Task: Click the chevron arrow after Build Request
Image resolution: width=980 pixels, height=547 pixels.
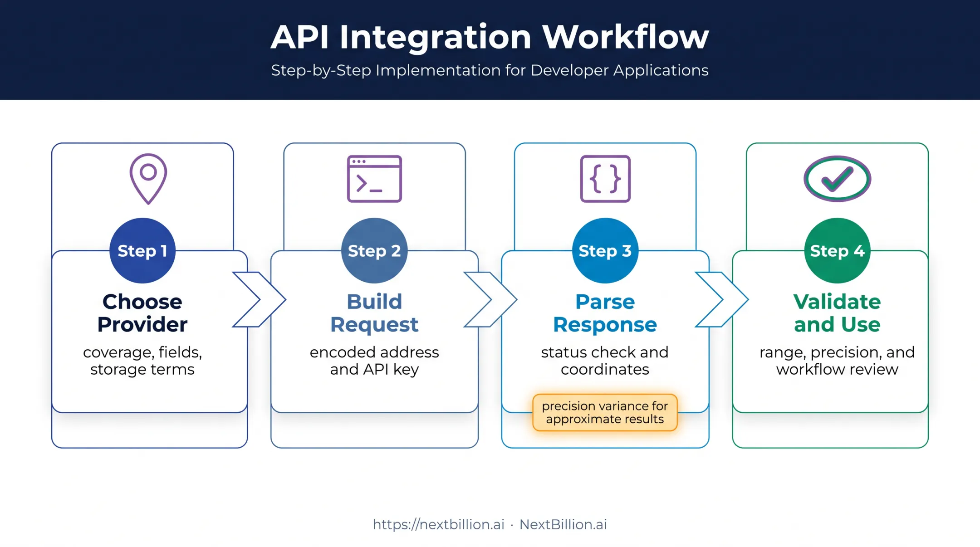Action: [490, 299]
